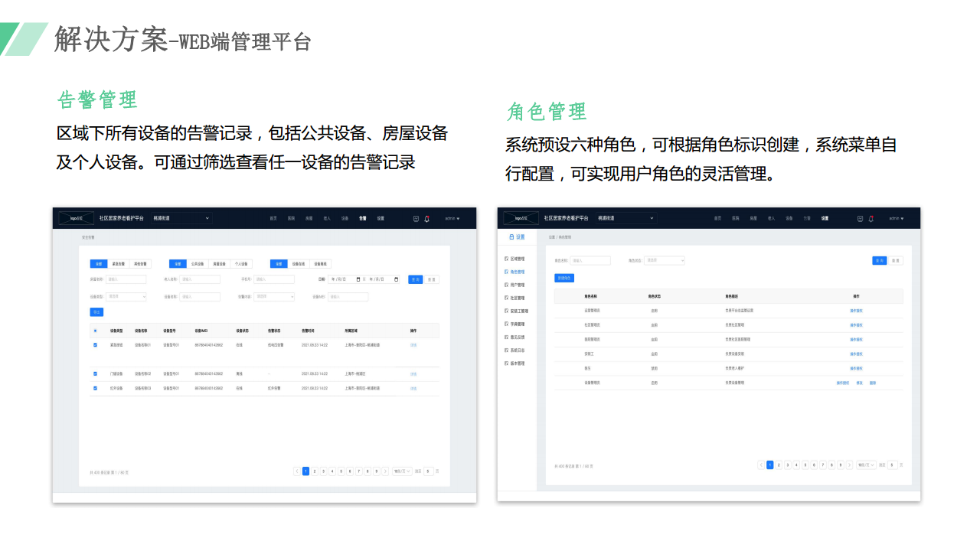Click 安装工 role name cell
The height and width of the screenshot is (551, 980).
click(x=589, y=354)
